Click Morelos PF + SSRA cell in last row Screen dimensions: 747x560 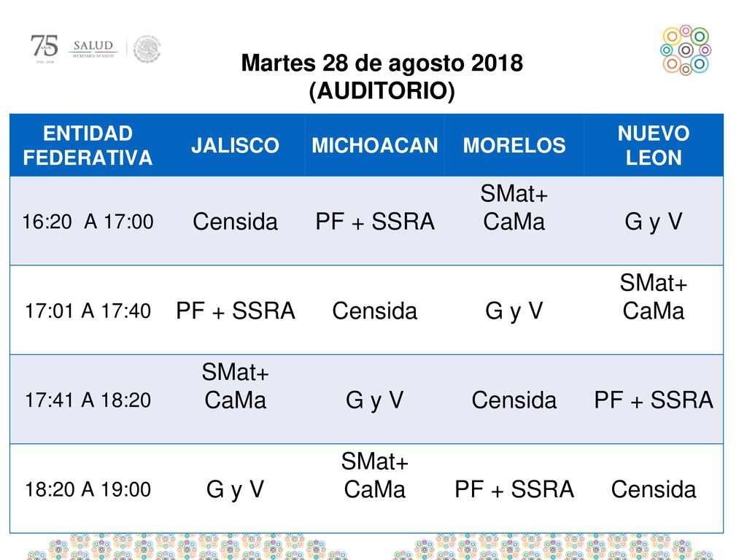point(514,489)
